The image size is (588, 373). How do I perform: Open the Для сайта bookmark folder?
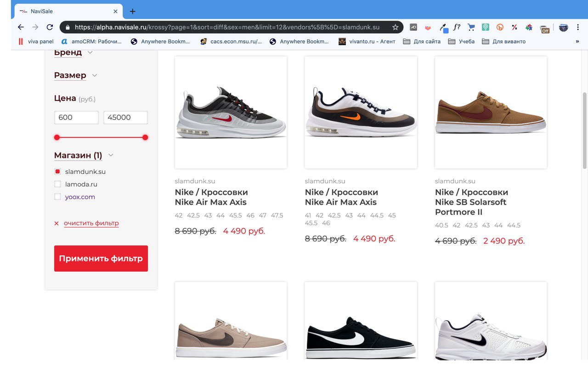pos(421,41)
